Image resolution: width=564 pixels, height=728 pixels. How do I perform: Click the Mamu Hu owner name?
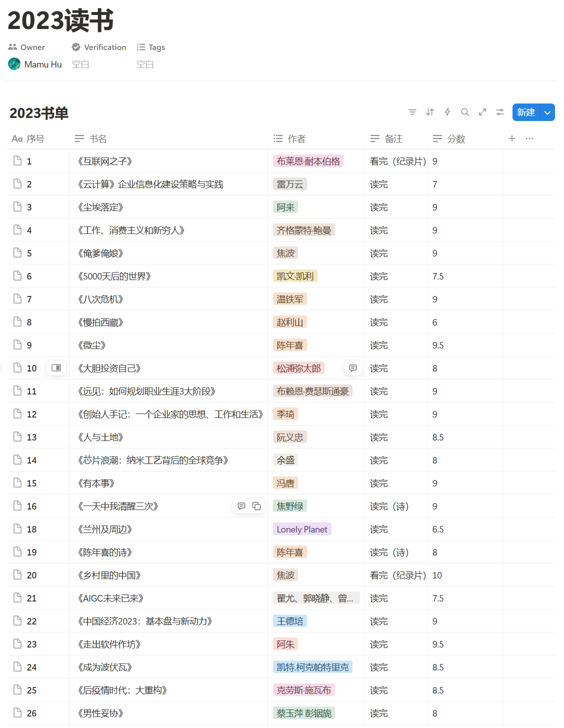click(42, 64)
